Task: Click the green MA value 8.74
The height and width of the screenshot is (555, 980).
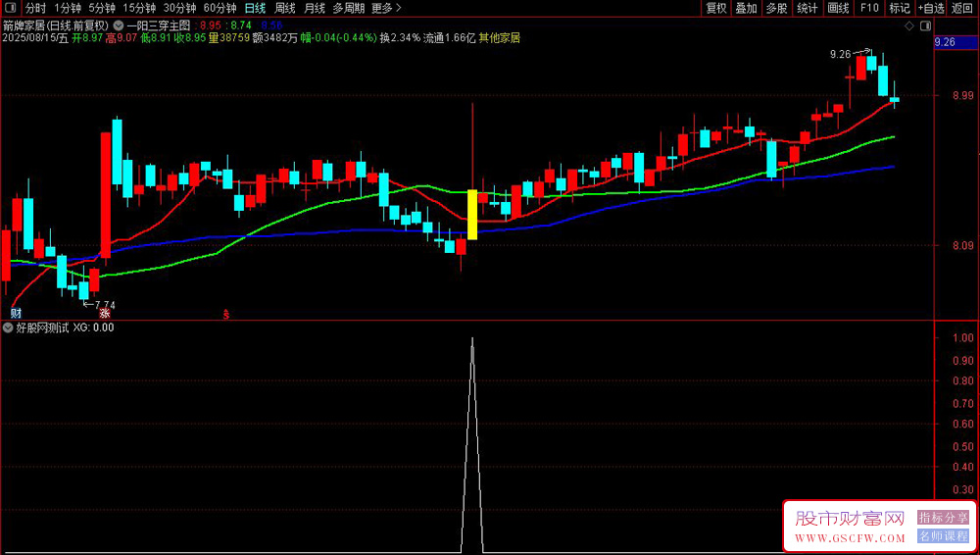Action: 241,25
